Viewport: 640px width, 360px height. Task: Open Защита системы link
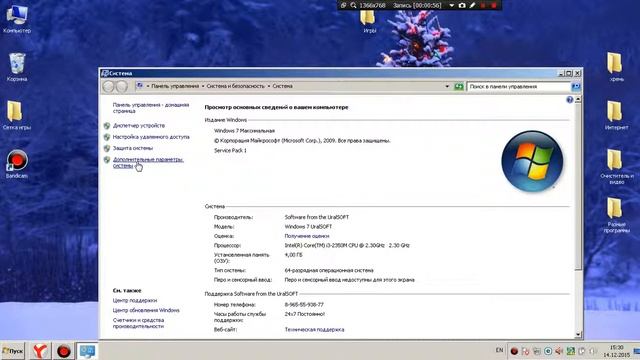[x=133, y=148]
